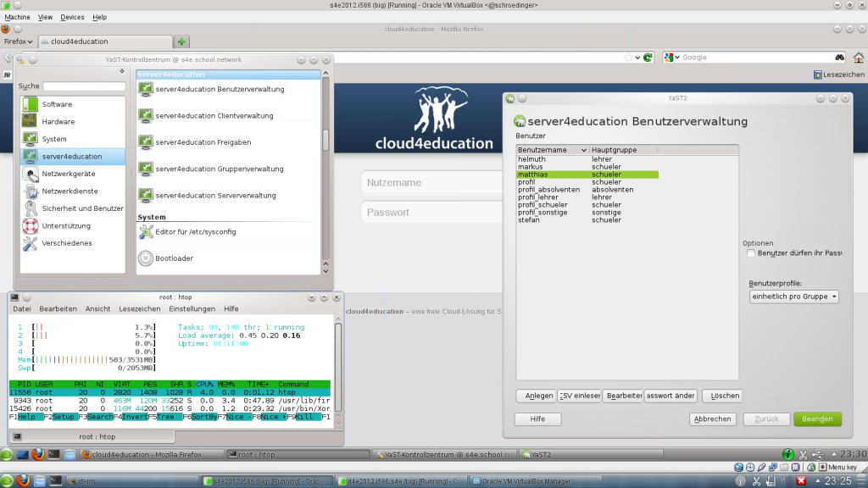This screenshot has width=868, height=488.
Task: Click the Passwort input field
Action: [431, 213]
